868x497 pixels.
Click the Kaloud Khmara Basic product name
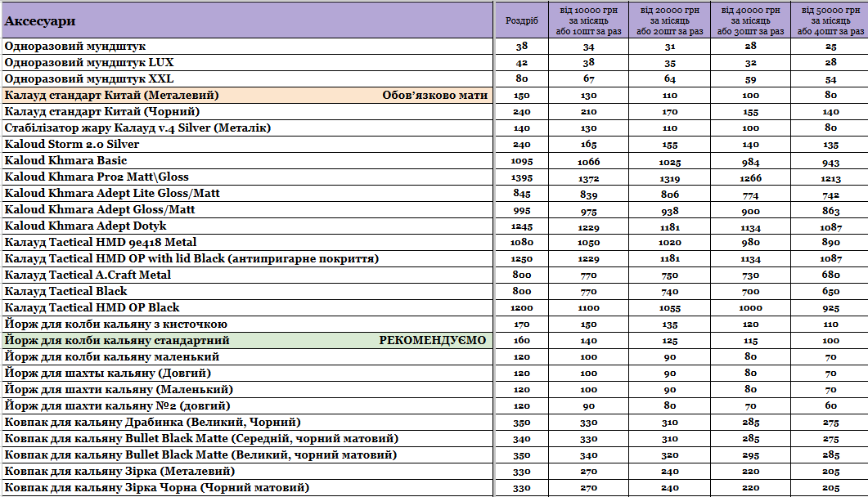point(65,160)
